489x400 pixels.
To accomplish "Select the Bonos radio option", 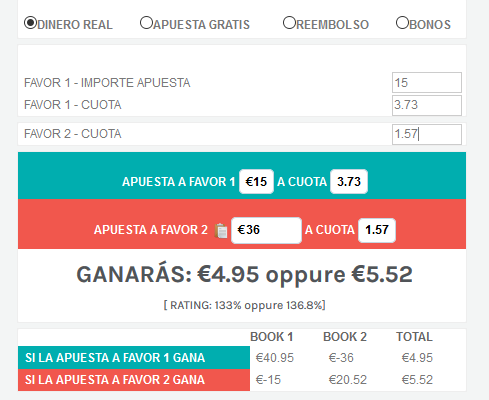I will 402,23.
